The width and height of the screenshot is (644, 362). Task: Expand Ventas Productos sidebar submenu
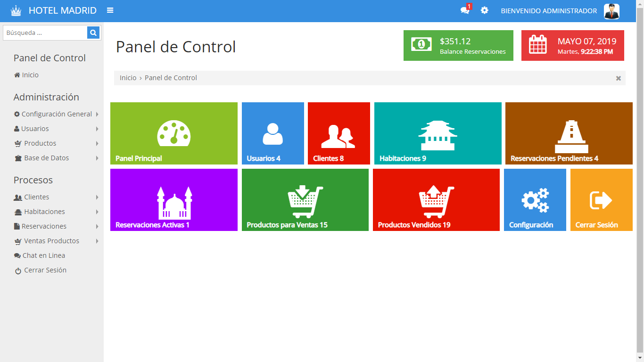(x=51, y=241)
